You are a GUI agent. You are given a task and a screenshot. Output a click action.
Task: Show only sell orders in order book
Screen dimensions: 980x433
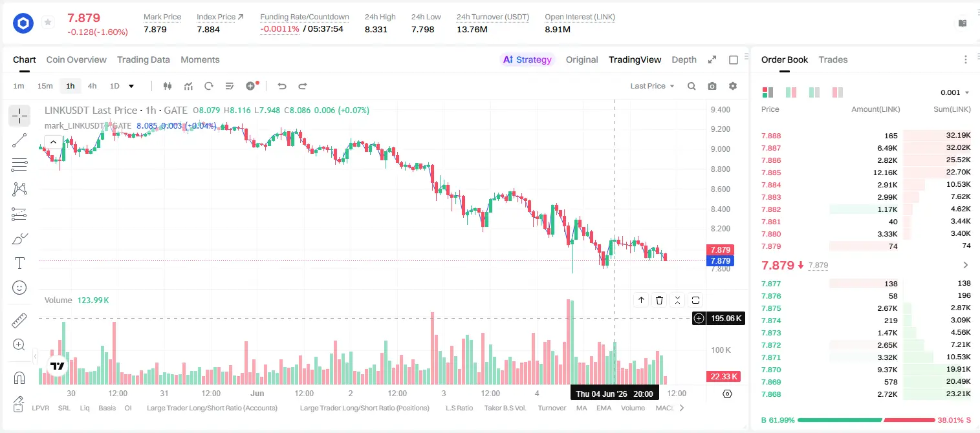pyautogui.click(x=838, y=92)
